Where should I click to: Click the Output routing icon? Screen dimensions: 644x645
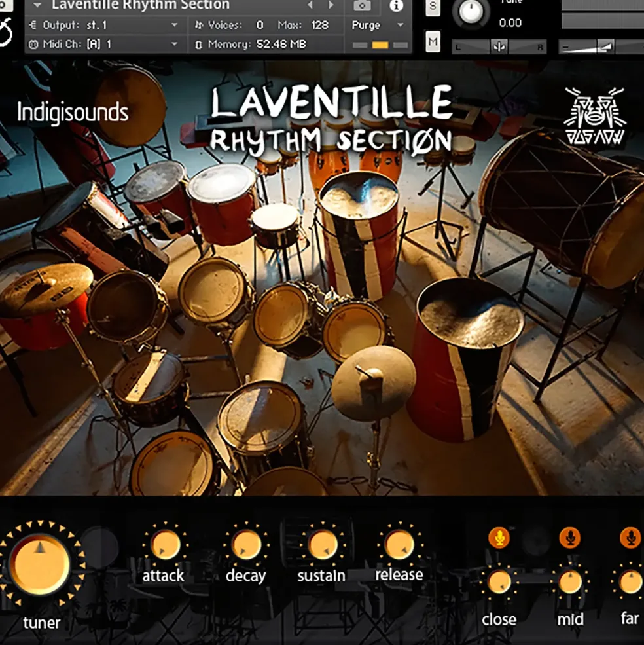33,25
